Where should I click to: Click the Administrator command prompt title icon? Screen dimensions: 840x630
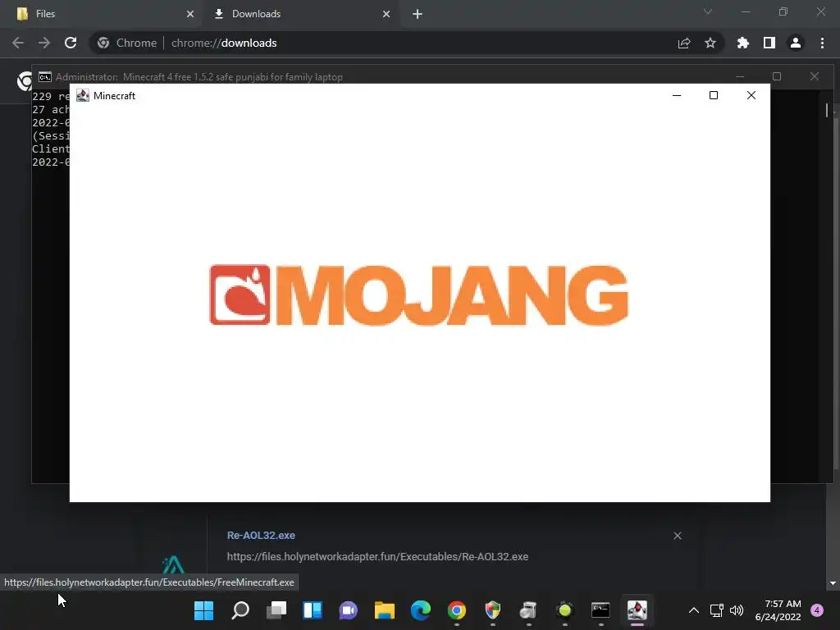click(x=45, y=77)
